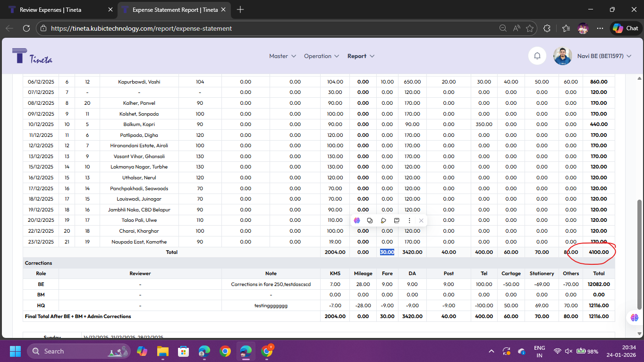
Task: Open File Explorer from the taskbar
Action: [x=162, y=351]
